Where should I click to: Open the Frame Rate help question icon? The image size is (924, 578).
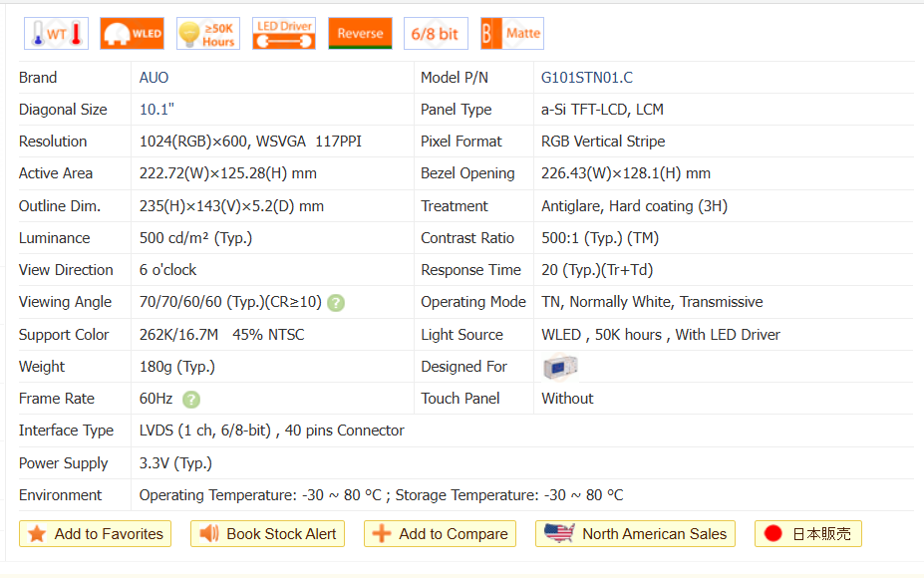191,400
